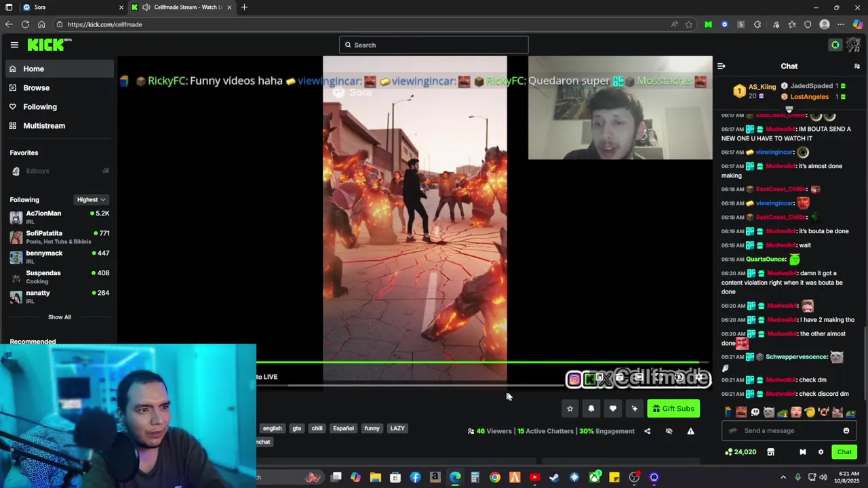Screen dimensions: 868x488
Task: Mute the Cellfmade Stream tab audio icon
Action: 146,7
